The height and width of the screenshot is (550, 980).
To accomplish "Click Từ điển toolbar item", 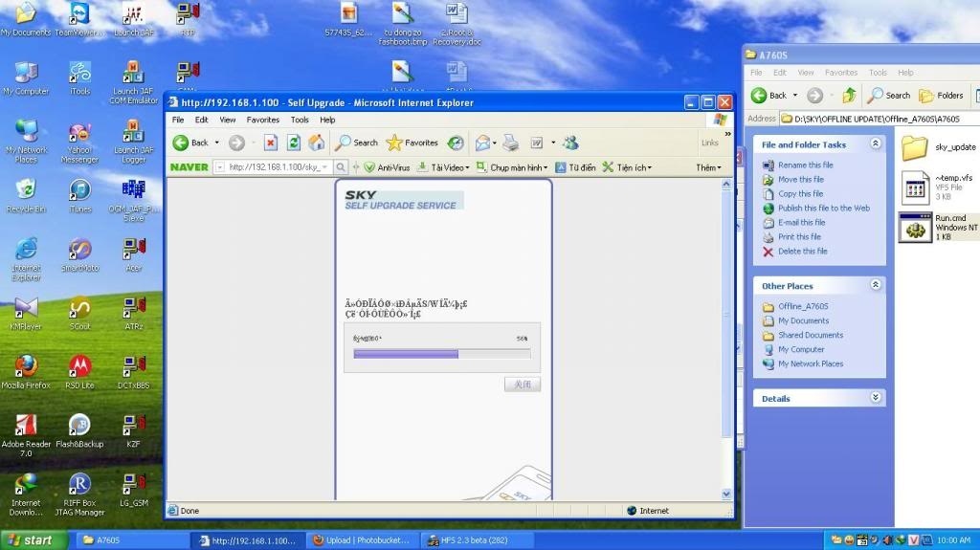I will (x=575, y=167).
